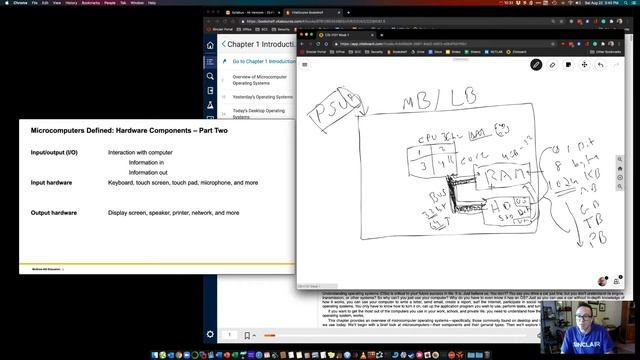The image size is (640, 360).
Task: Click the bookmark icon in Bookshelf bottom bar
Action: (247, 335)
